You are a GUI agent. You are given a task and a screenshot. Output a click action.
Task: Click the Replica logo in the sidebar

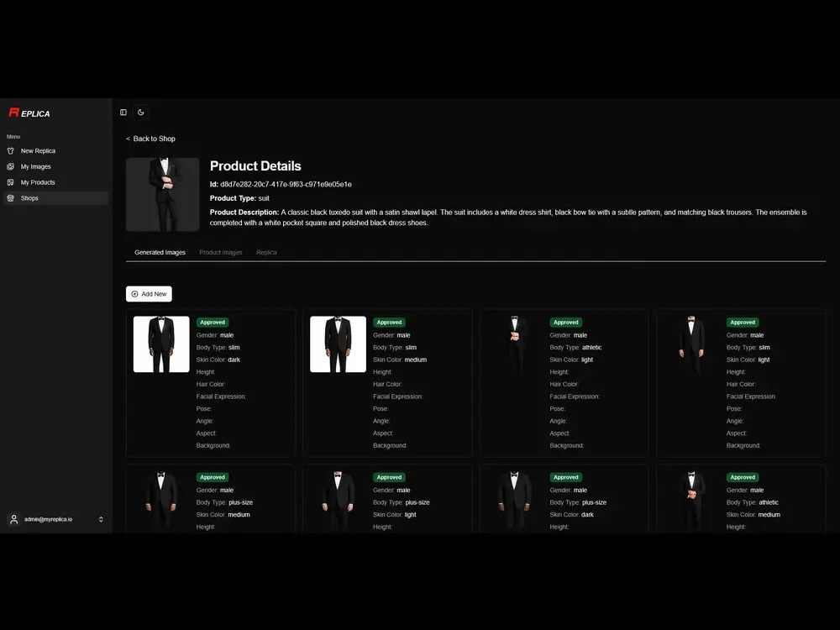(29, 113)
